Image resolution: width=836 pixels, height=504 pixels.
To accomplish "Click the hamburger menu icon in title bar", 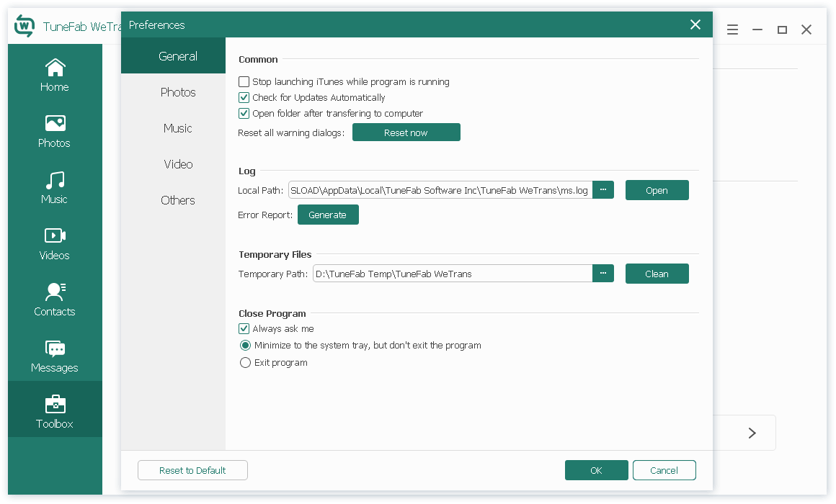I will click(x=732, y=30).
